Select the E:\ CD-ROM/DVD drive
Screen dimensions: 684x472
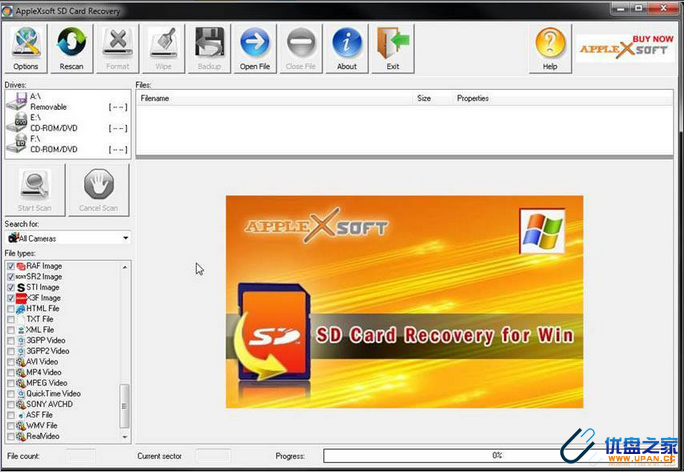[x=68, y=123]
